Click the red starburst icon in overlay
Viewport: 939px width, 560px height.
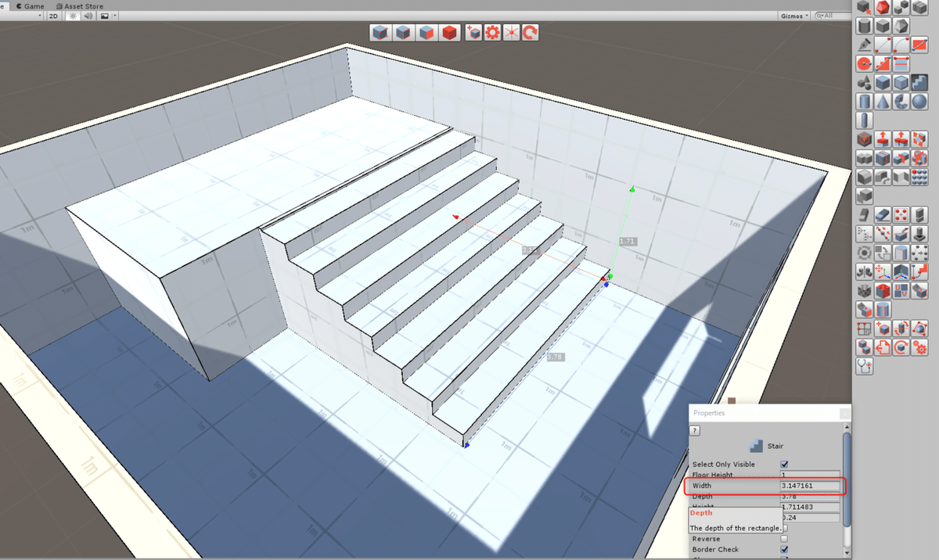pyautogui.click(x=511, y=33)
